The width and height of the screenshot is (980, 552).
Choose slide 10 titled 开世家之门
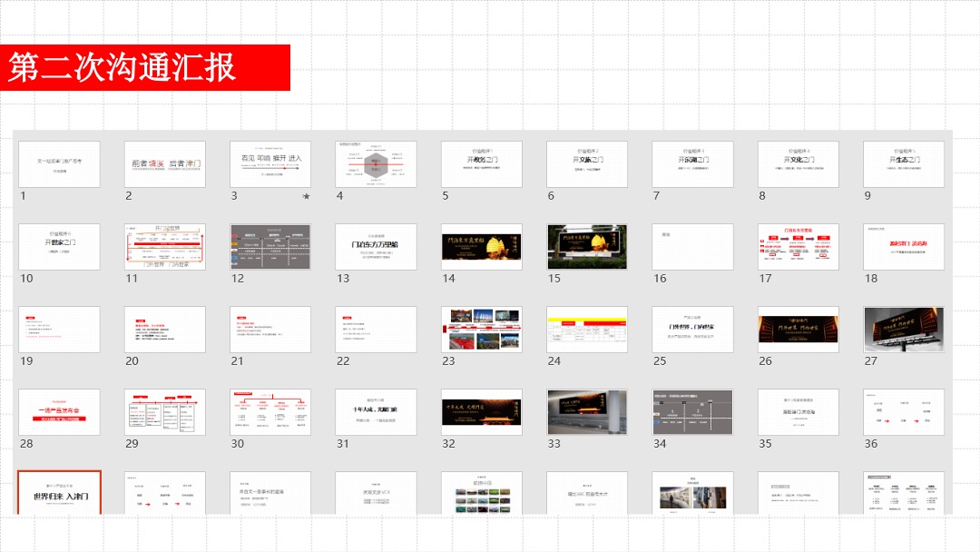tap(59, 247)
